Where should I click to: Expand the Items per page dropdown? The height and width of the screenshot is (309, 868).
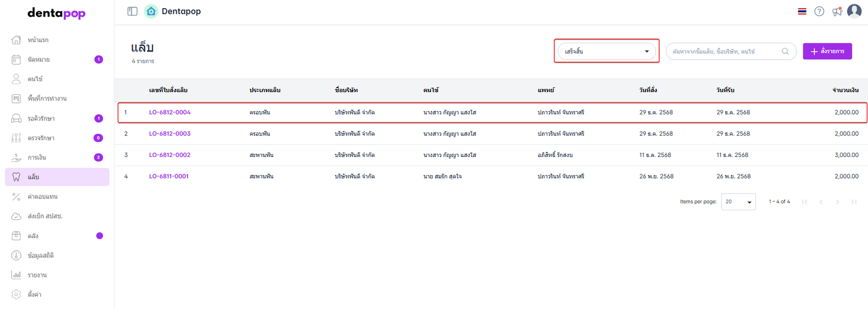tap(738, 202)
